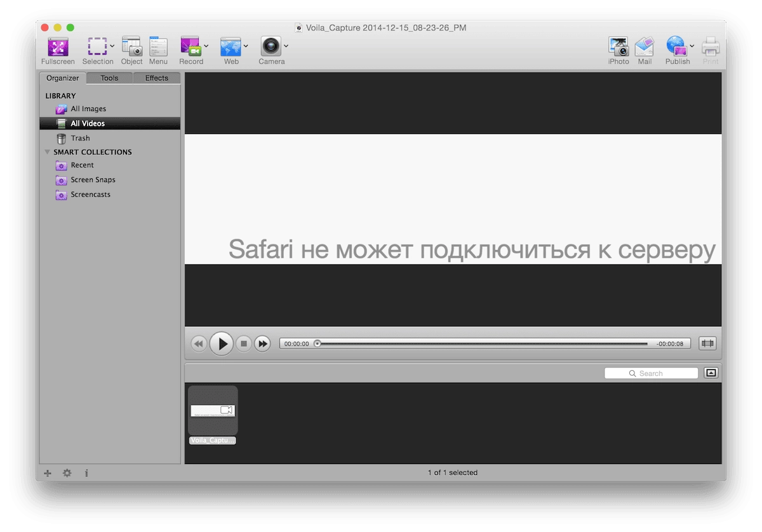Open the trim video tool
This screenshot has width=762, height=532.
707,343
